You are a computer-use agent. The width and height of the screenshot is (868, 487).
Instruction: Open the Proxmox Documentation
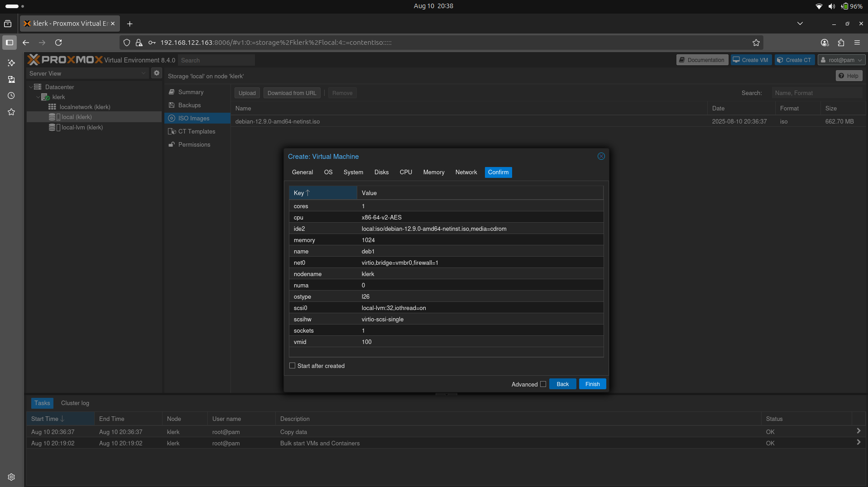click(x=701, y=59)
